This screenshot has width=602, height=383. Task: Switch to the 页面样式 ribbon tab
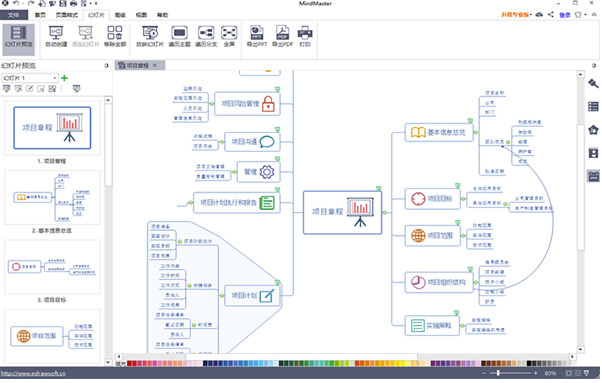[67, 15]
